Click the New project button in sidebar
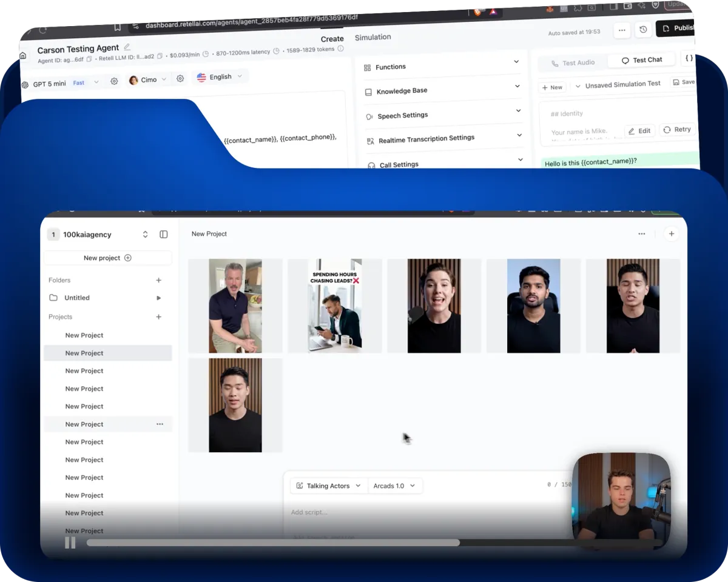 pyautogui.click(x=107, y=258)
